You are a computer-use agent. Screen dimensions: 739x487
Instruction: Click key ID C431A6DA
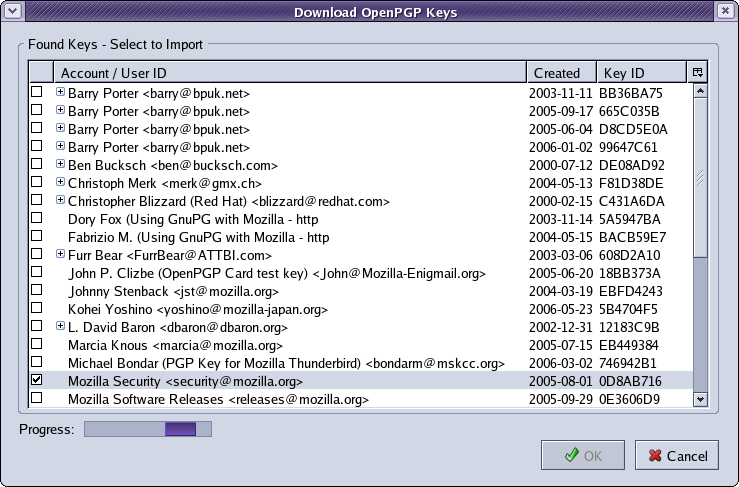click(x=632, y=202)
